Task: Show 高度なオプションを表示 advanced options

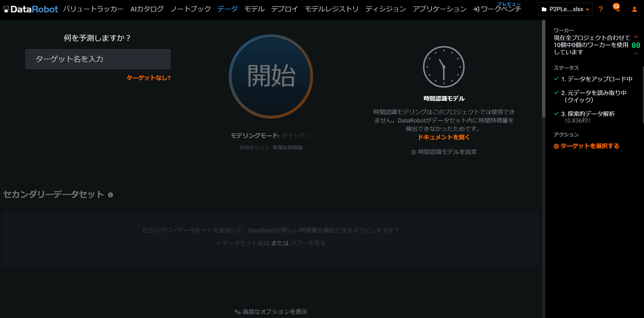Action: pos(271,312)
